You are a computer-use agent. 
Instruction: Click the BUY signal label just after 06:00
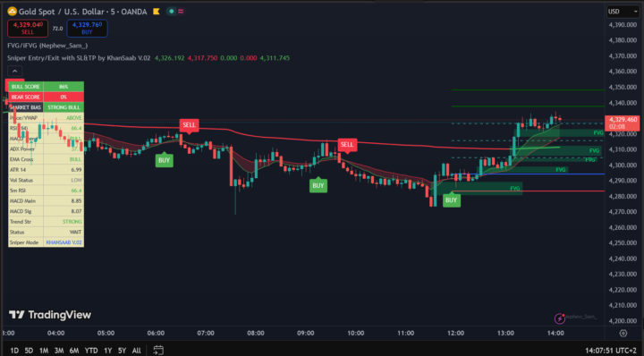click(x=164, y=160)
